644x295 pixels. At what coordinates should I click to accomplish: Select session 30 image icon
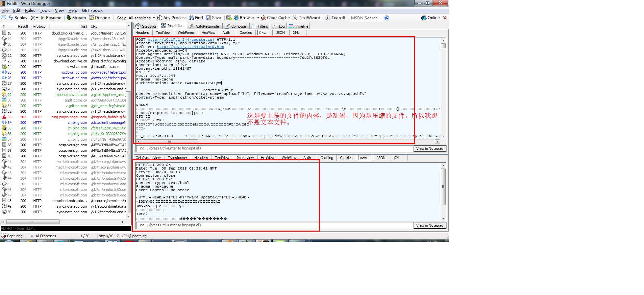tap(4, 100)
